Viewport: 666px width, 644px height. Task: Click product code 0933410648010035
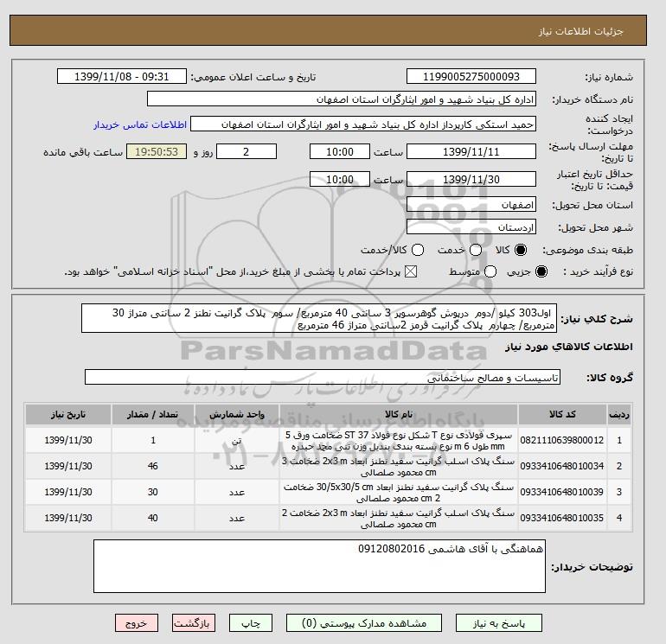[x=562, y=518]
